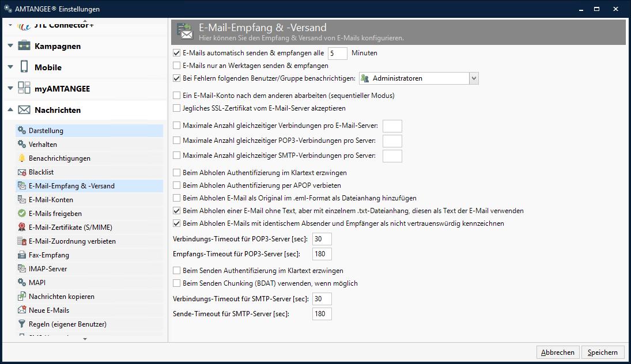Click the Regeln funnel icon
The height and width of the screenshot is (364, 631).
click(x=22, y=324)
